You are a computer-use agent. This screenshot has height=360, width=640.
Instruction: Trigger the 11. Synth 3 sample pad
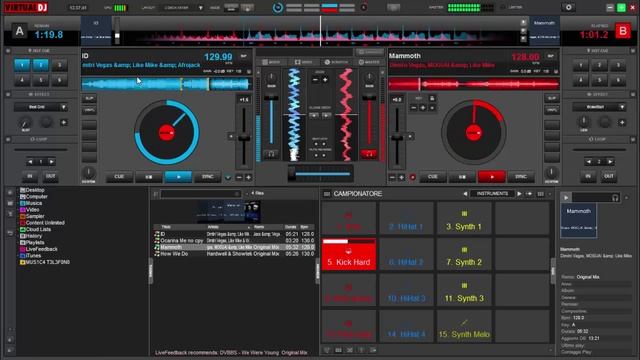click(x=464, y=291)
